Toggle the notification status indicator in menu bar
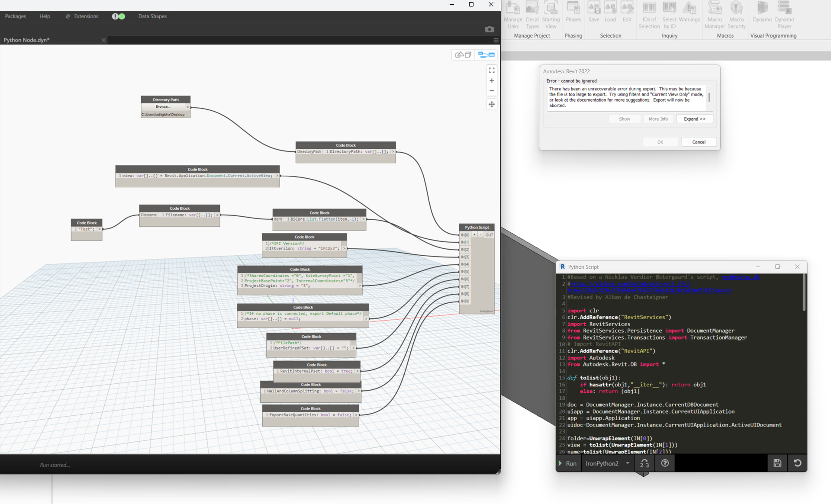The image size is (831, 504). 118,16
